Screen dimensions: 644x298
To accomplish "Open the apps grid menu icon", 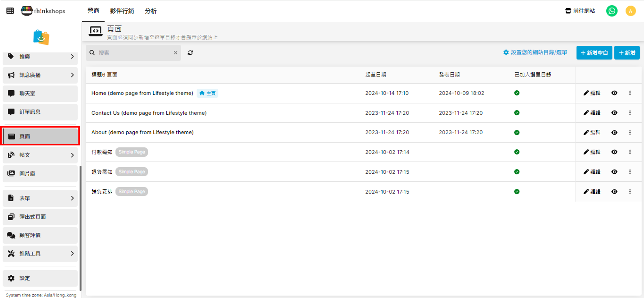I will point(10,11).
